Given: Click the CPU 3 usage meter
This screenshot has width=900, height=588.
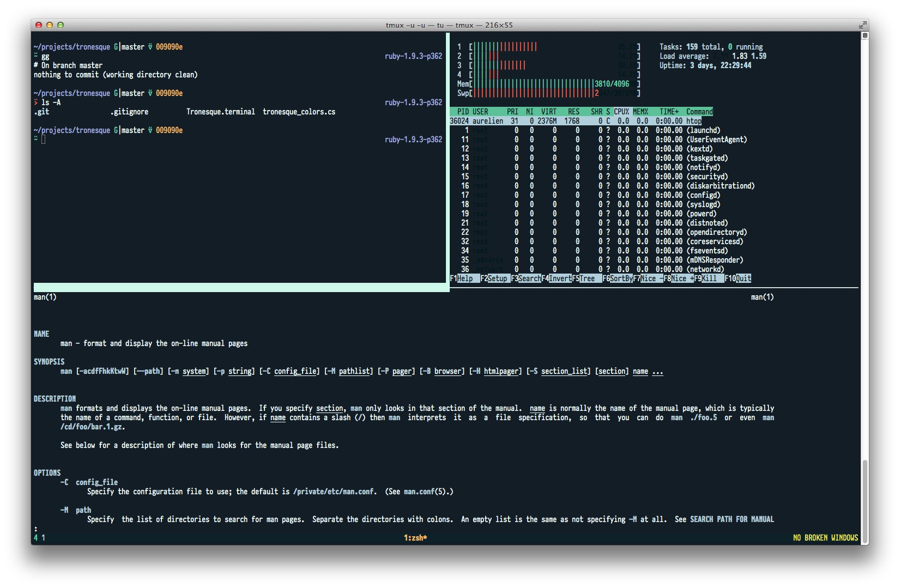Looking at the screenshot, I should coord(549,65).
